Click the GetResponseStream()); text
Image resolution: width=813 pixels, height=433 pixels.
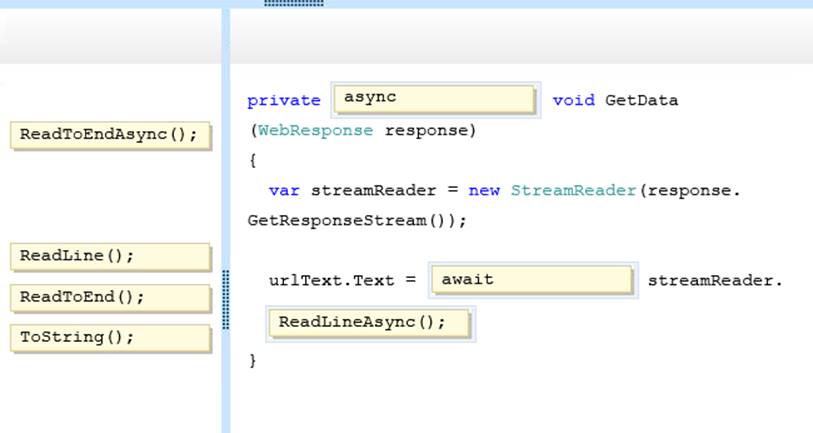tap(357, 220)
